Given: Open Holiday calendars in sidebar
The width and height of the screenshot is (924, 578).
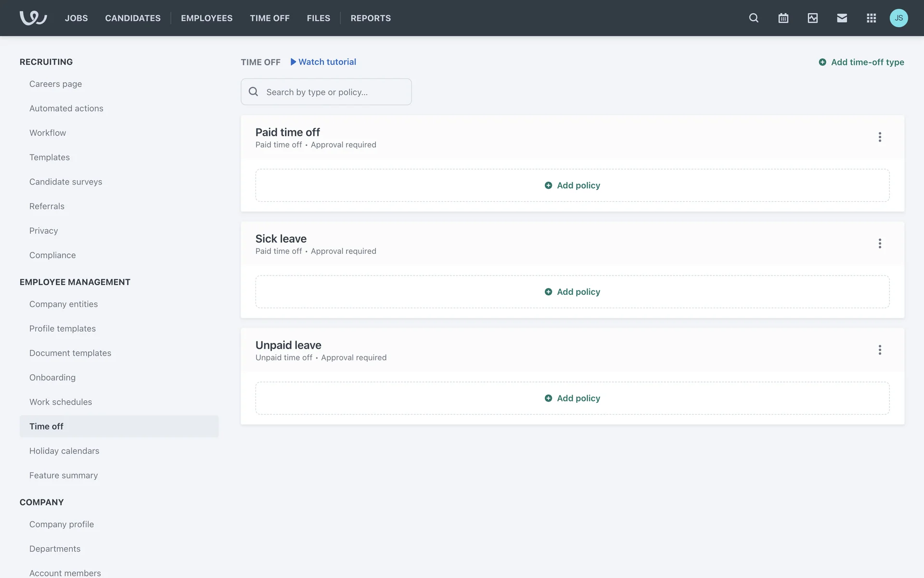Looking at the screenshot, I should (x=64, y=451).
